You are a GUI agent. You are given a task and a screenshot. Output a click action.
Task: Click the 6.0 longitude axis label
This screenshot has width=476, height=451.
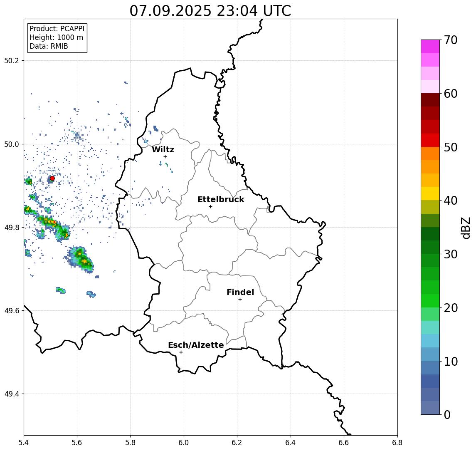point(184,443)
